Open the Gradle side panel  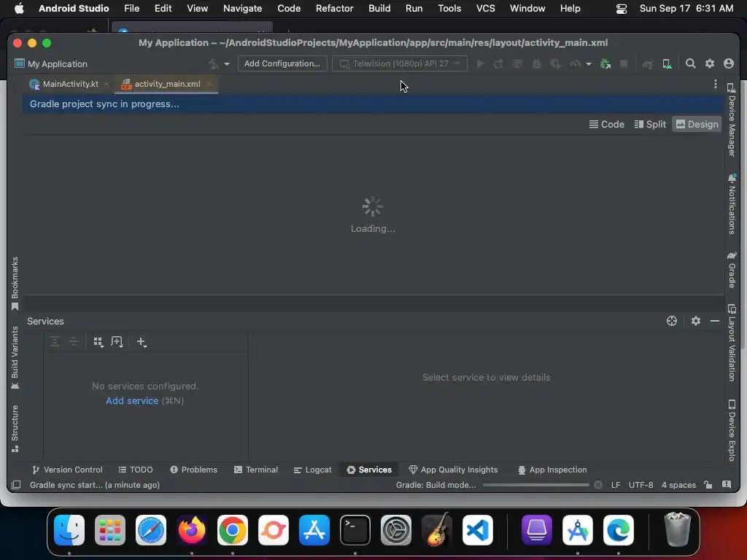pos(732,270)
